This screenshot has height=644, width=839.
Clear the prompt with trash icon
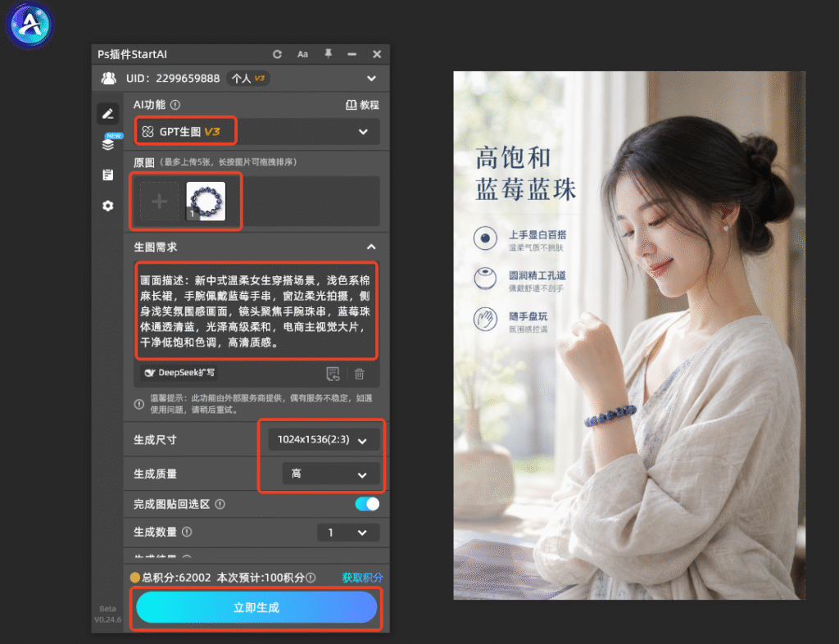pos(360,374)
